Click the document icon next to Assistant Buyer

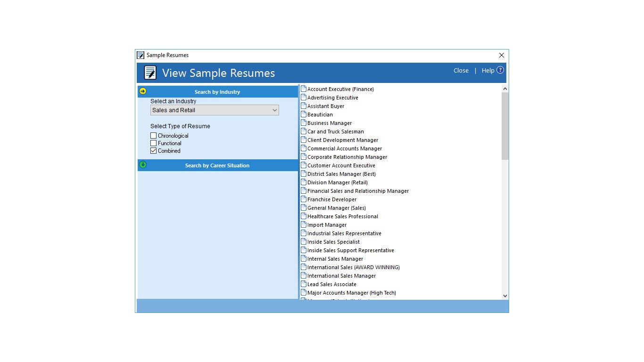(304, 106)
